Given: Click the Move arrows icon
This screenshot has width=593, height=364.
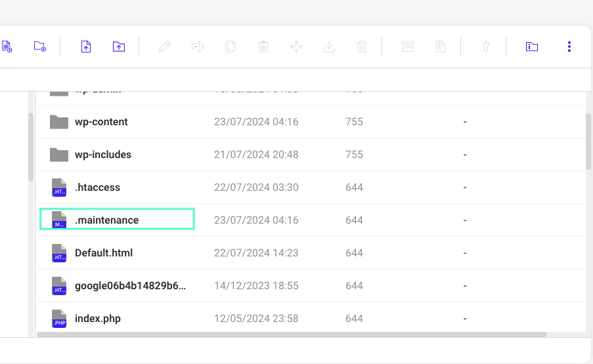Looking at the screenshot, I should click(296, 47).
